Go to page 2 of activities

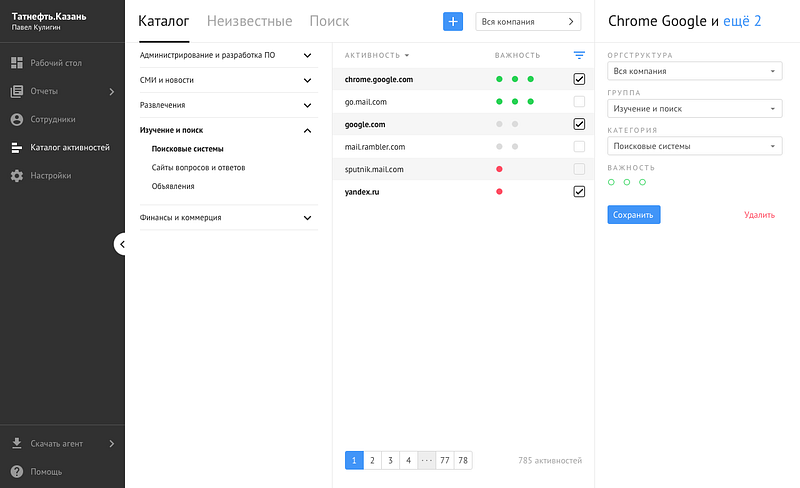372,460
